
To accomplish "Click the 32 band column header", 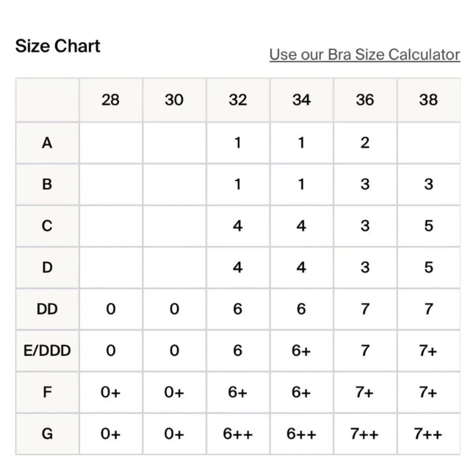I will click(x=238, y=100).
